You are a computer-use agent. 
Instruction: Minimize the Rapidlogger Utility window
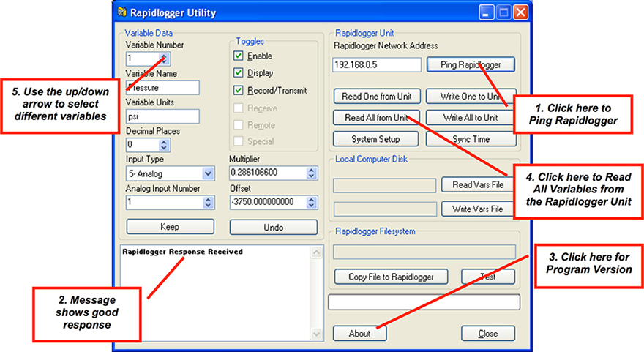[x=486, y=12]
